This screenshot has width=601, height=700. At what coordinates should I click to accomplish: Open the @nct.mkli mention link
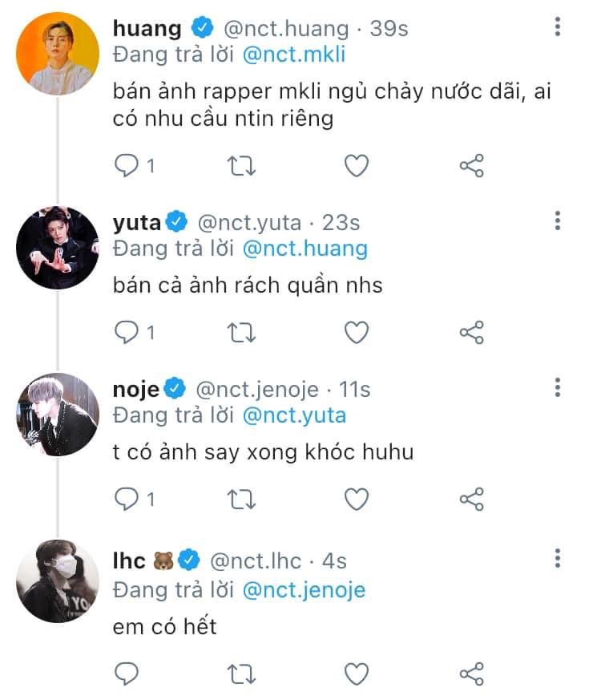click(293, 55)
